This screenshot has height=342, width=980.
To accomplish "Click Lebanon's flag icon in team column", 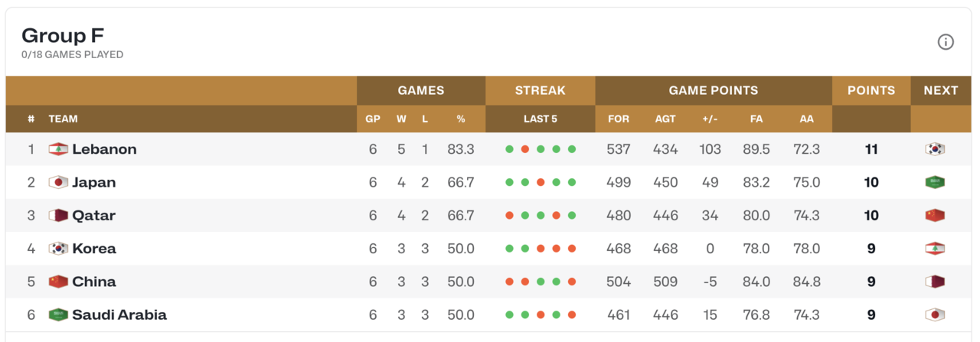I will pyautogui.click(x=58, y=149).
